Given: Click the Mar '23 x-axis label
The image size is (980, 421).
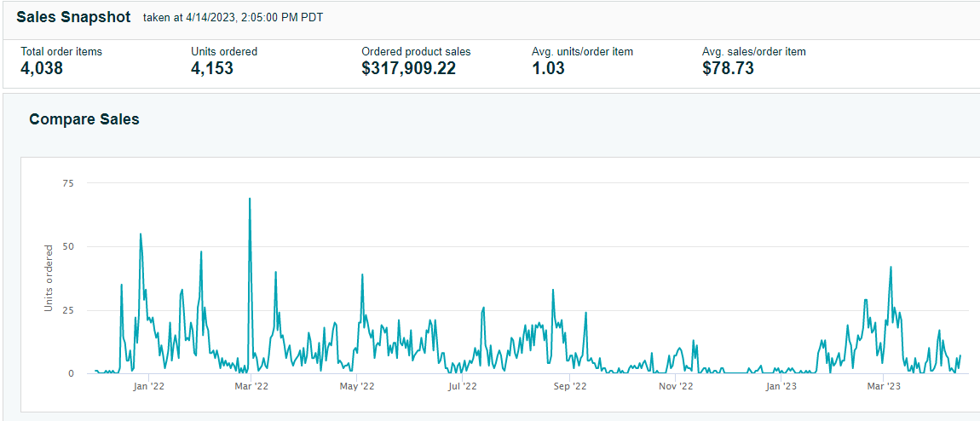Looking at the screenshot, I should (883, 387).
